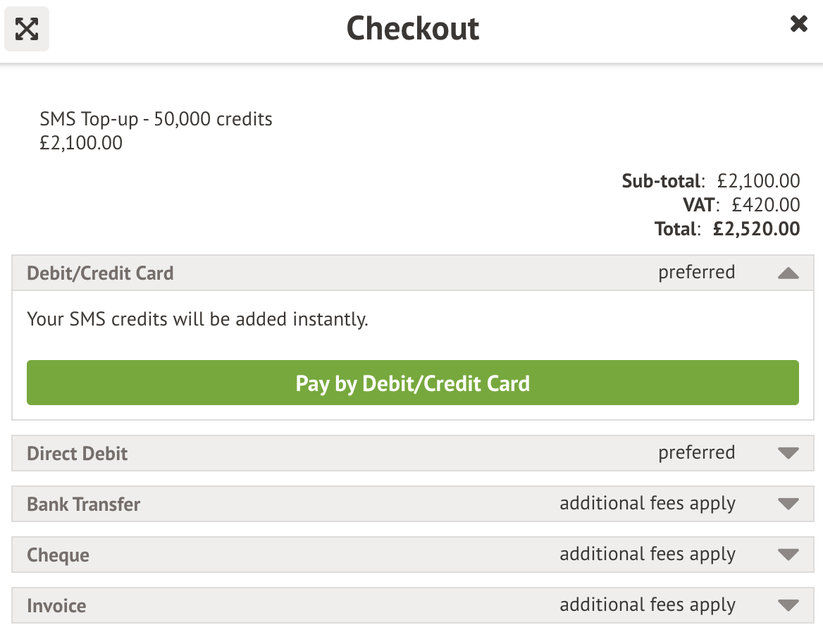Viewport: 823px width, 644px height.
Task: Choose the Bank Transfer payment method
Action: [84, 504]
